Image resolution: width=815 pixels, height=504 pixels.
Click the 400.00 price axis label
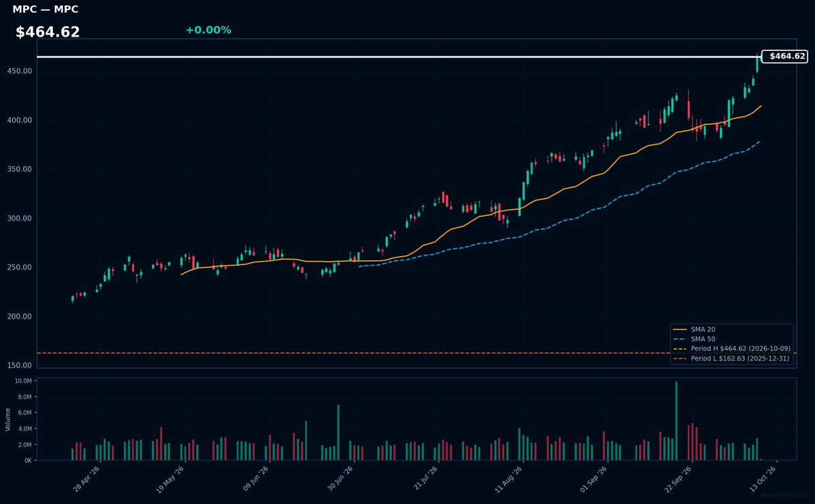(x=20, y=120)
